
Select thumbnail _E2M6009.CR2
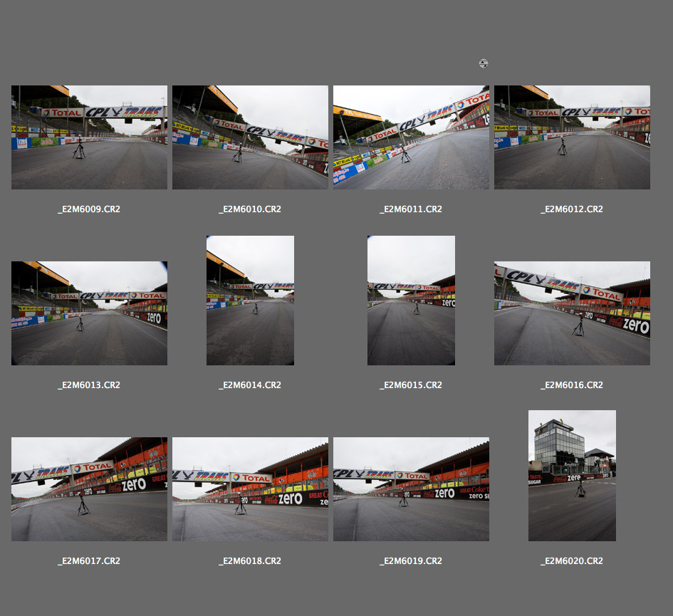[89, 137]
